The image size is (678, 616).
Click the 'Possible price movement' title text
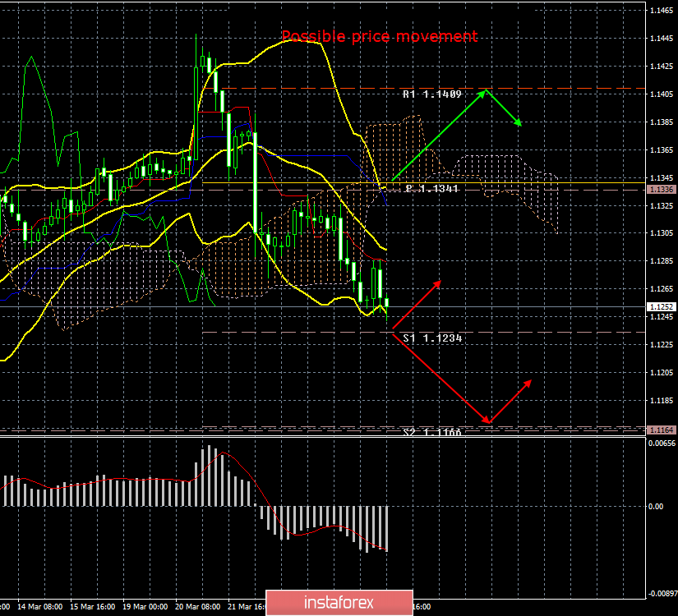pos(379,36)
